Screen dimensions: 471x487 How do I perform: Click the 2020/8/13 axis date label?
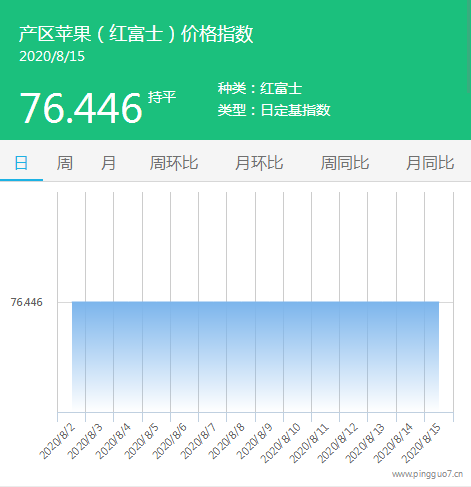(x=364, y=443)
